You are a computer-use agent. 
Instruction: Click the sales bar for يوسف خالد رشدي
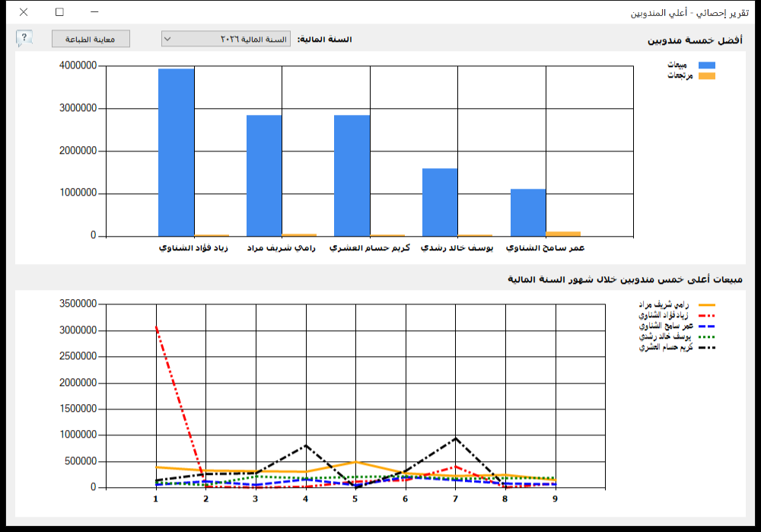(440, 202)
